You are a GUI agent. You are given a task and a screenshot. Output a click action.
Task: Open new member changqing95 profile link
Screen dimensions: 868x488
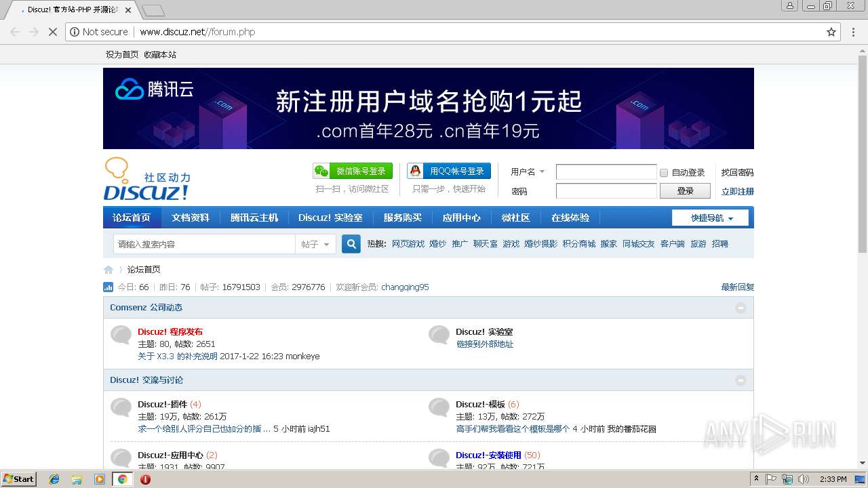[x=405, y=287]
